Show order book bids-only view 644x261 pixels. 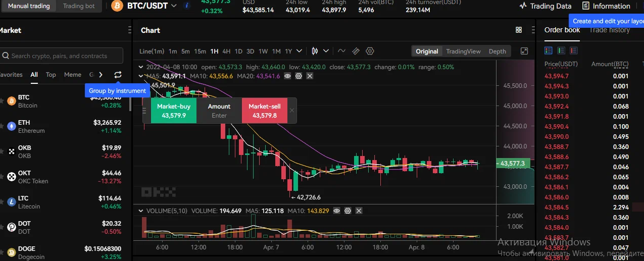coord(561,50)
